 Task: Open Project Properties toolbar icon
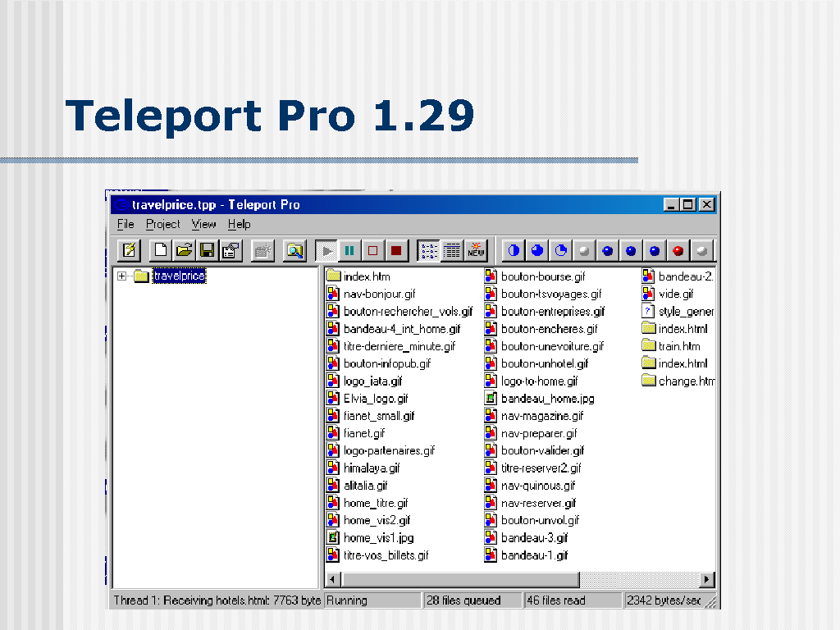point(231,250)
